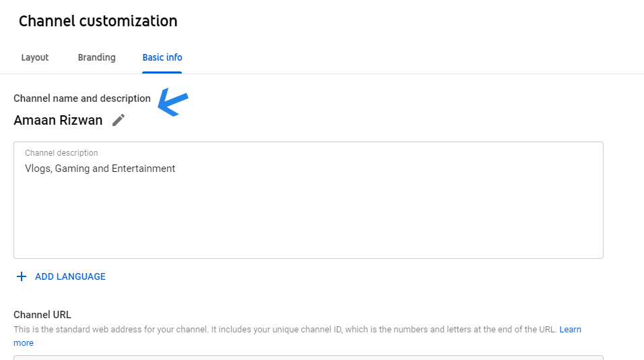Click the Channel URL section heading

42,315
